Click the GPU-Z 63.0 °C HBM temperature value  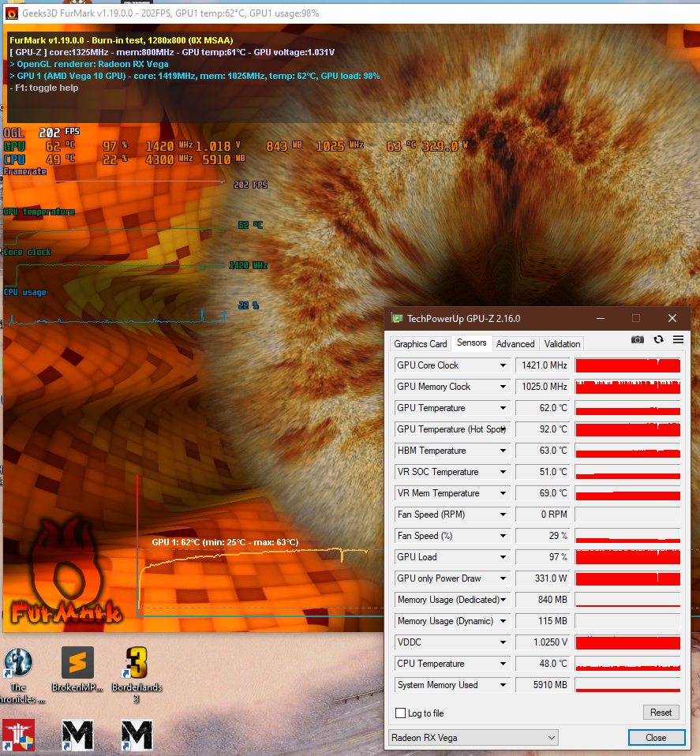pos(542,451)
